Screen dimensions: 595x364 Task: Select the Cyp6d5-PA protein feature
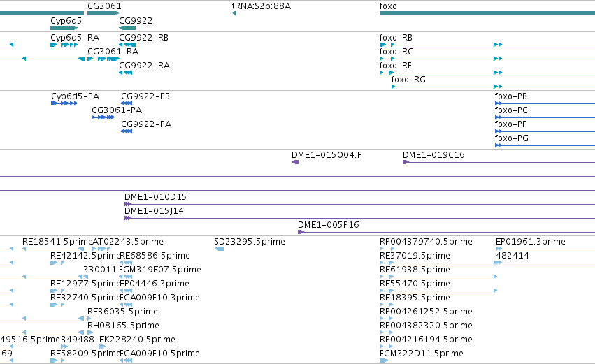click(64, 103)
